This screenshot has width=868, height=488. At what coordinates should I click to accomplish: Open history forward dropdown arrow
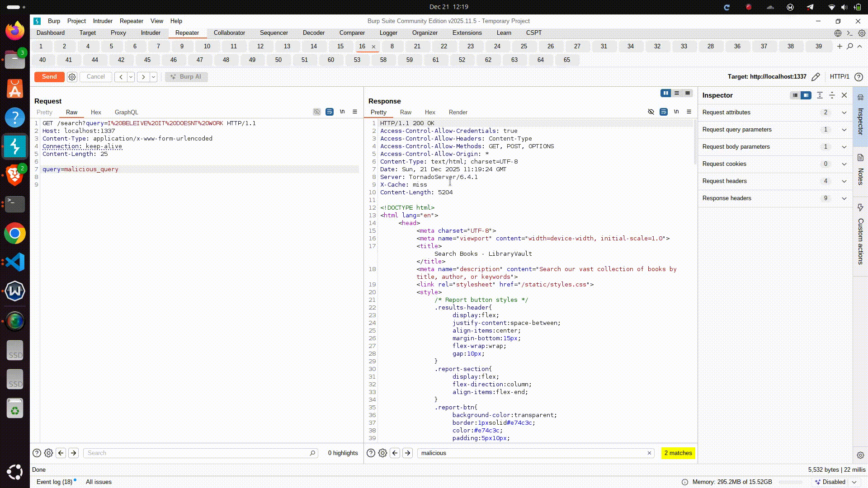153,77
